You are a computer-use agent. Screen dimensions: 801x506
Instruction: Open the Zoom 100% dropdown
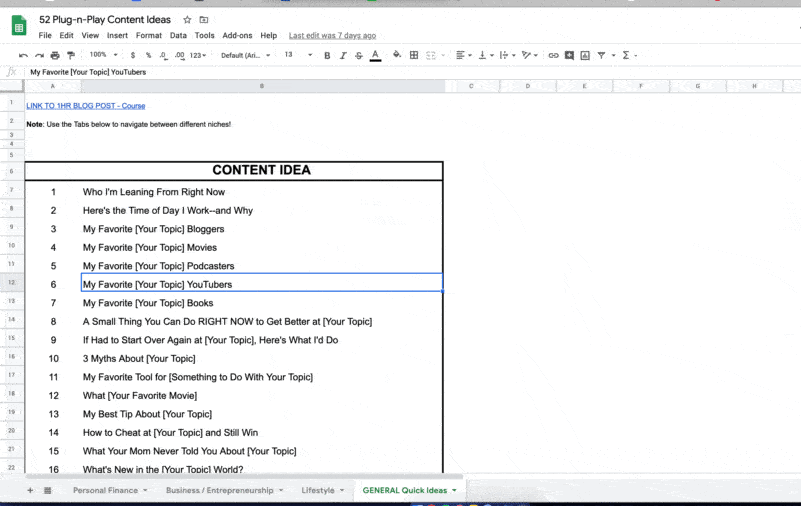pos(103,55)
